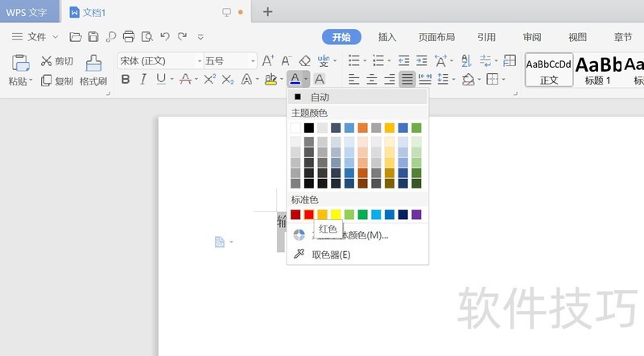Increase paragraph indent
Image resolution: width=644 pixels, height=356 pixels.
(422, 61)
